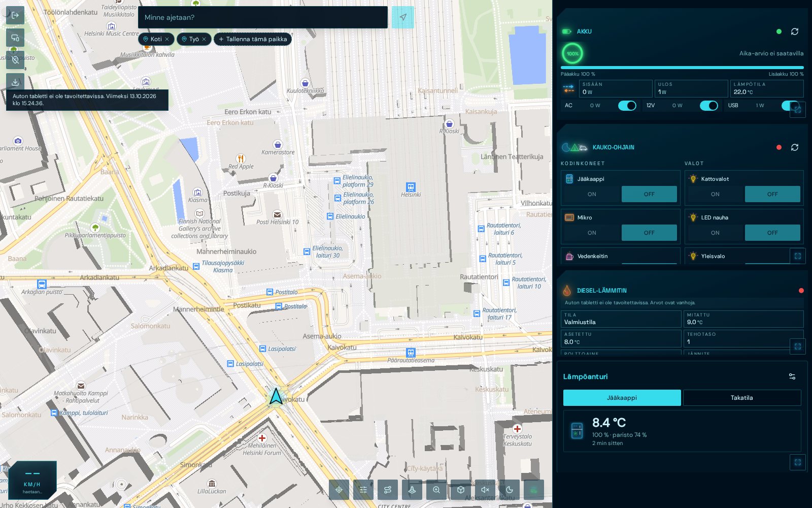Viewport: 812px width, 508px height.
Task: Click the battery level progress bar
Action: tap(682, 67)
